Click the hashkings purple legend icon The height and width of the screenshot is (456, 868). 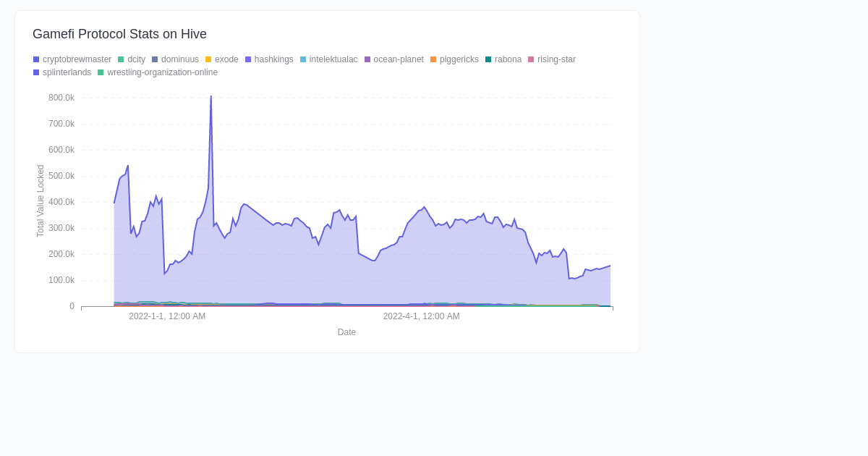[247, 59]
